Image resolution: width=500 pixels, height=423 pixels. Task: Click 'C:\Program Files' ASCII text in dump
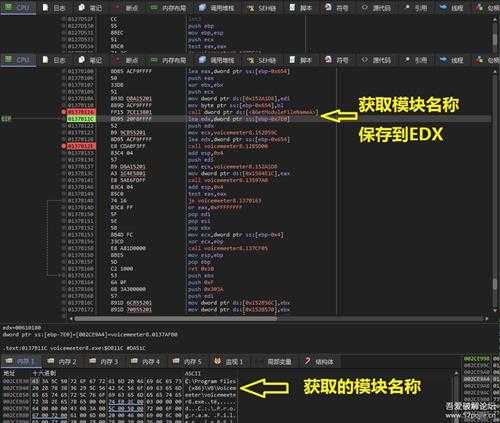[210, 381]
